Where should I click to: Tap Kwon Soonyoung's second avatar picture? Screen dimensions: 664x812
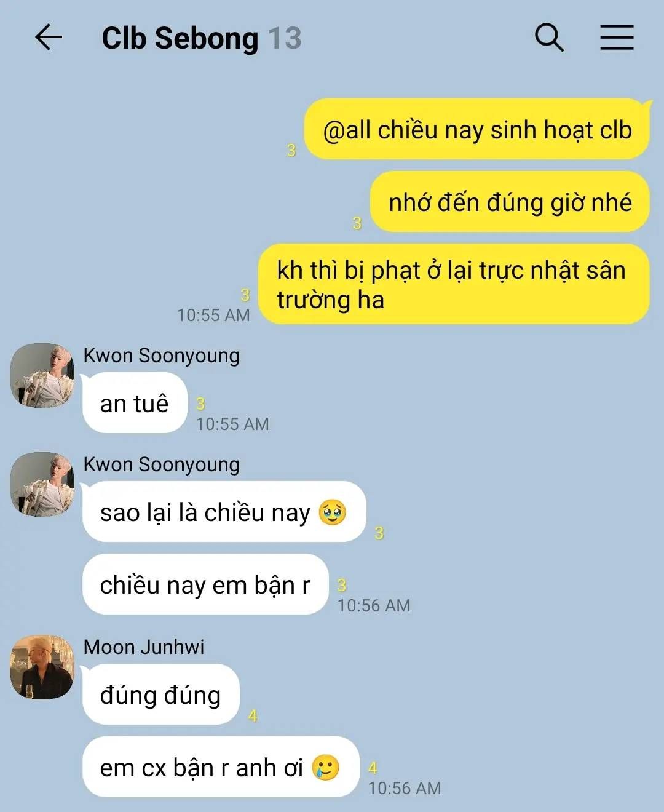(42, 484)
